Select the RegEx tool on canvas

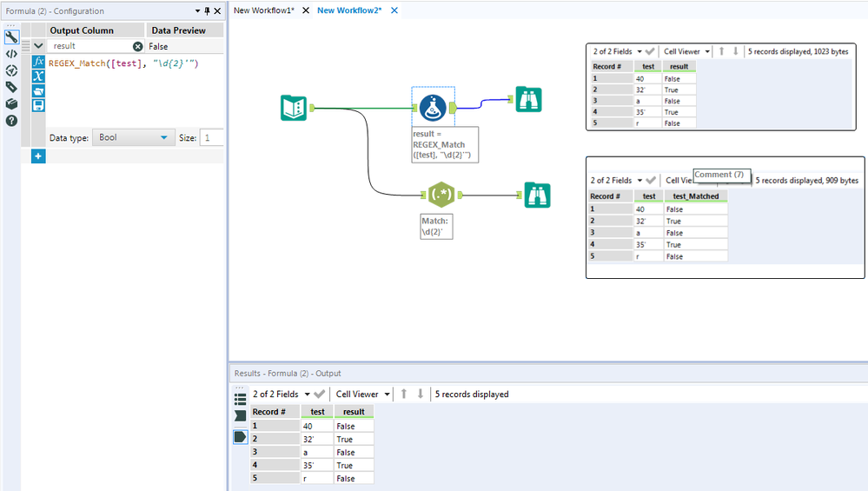click(x=441, y=195)
